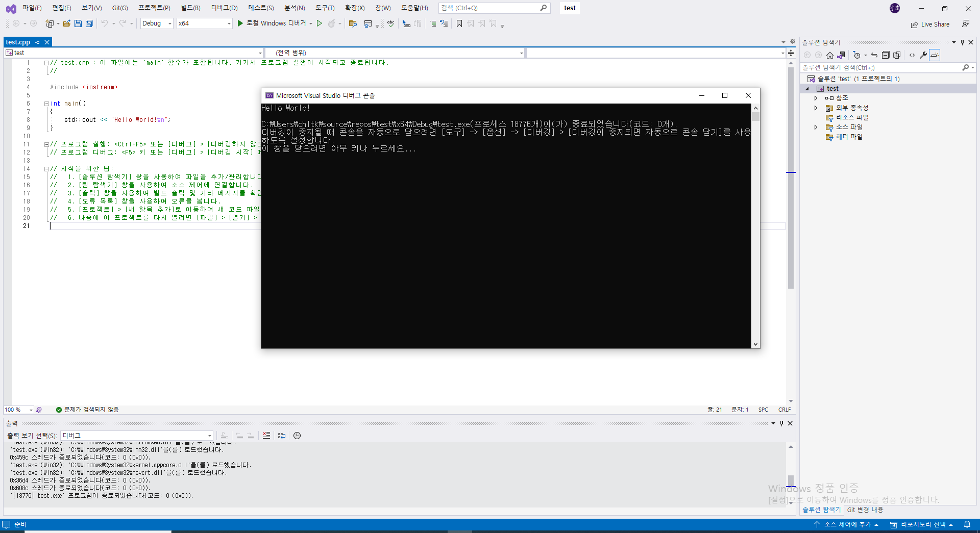The width and height of the screenshot is (980, 533).
Task: Open the 도움말(H) menu
Action: 414,8
